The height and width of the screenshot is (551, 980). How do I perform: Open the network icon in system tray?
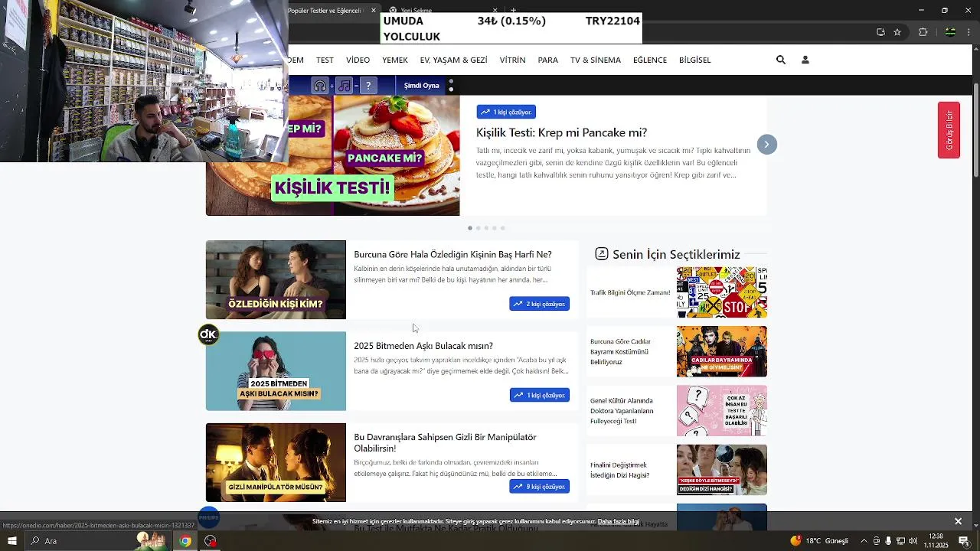click(x=900, y=541)
